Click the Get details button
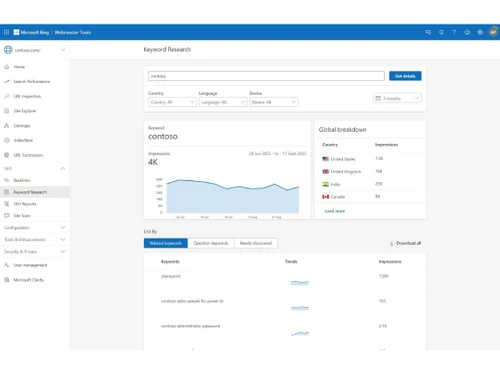Image resolution: width=500 pixels, height=375 pixels. click(x=405, y=76)
